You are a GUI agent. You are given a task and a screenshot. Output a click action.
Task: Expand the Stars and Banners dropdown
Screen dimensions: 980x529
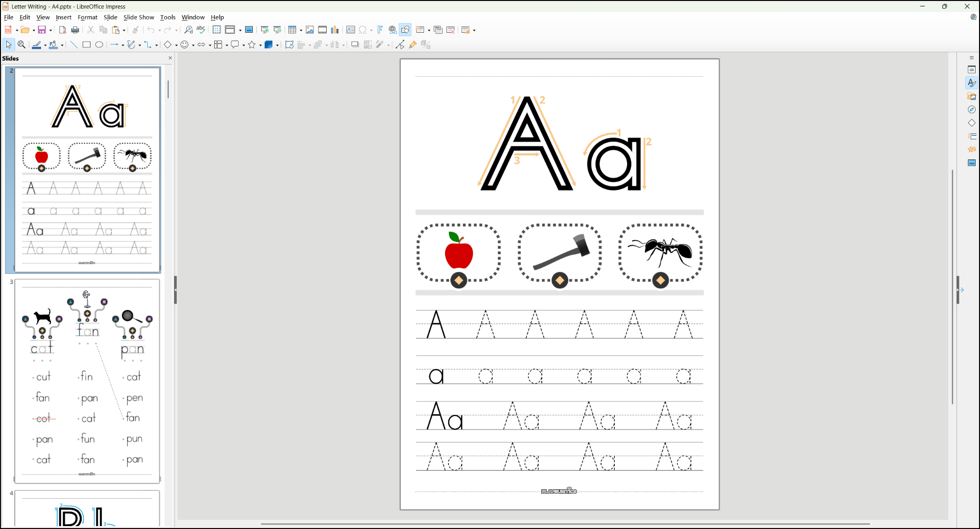point(261,45)
